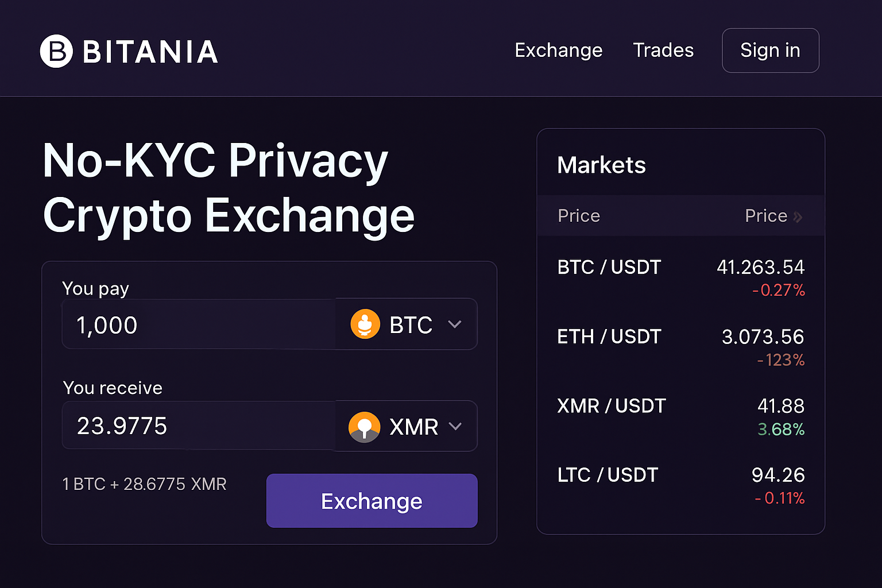Click the double-chevron icon beside Price header

798,216
